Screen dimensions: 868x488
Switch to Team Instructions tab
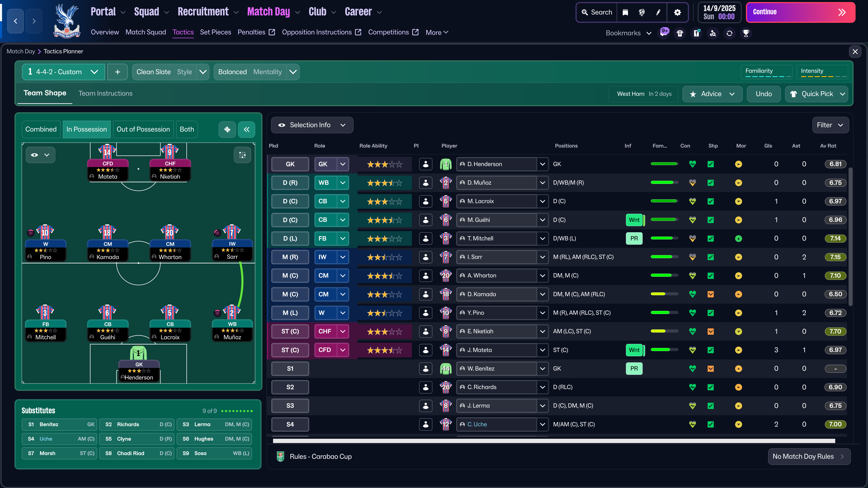coord(105,93)
